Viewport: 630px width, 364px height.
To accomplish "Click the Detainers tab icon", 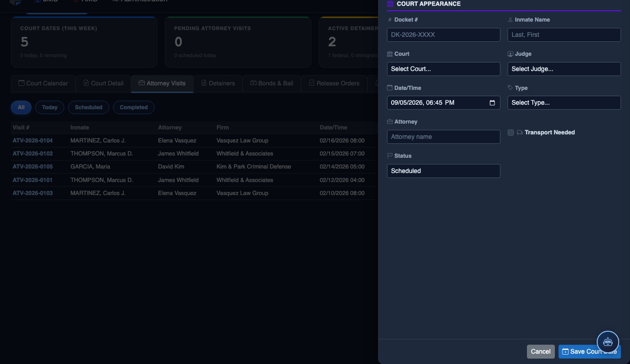I will point(204,83).
